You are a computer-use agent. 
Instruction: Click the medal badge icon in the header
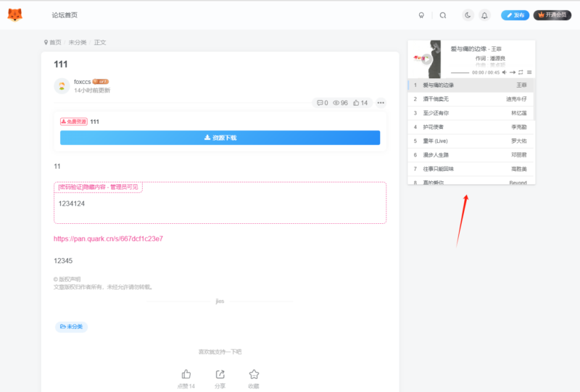coord(422,15)
